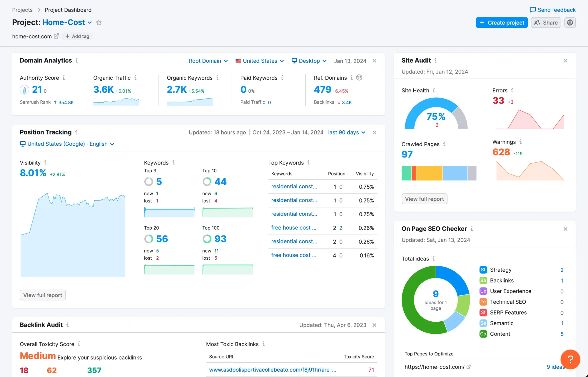Screen dimensions: 588x377
Task: Open the Home-Cost project switcher dropdown
Action: coord(67,22)
